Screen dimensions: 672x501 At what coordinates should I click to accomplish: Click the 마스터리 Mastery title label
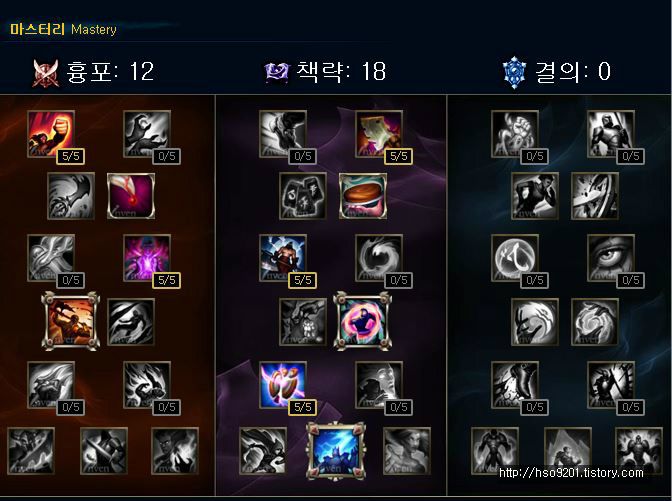click(x=63, y=29)
